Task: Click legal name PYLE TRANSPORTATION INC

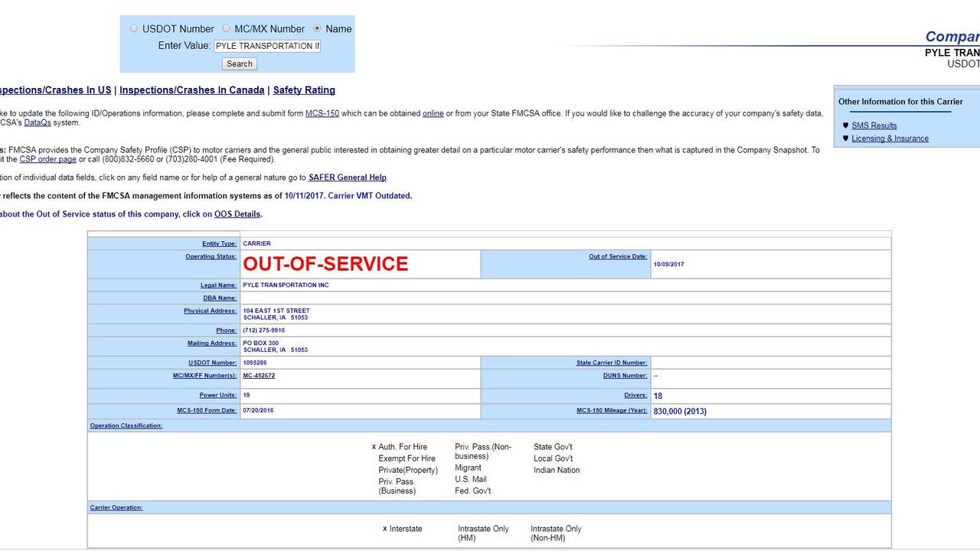Action: click(286, 285)
